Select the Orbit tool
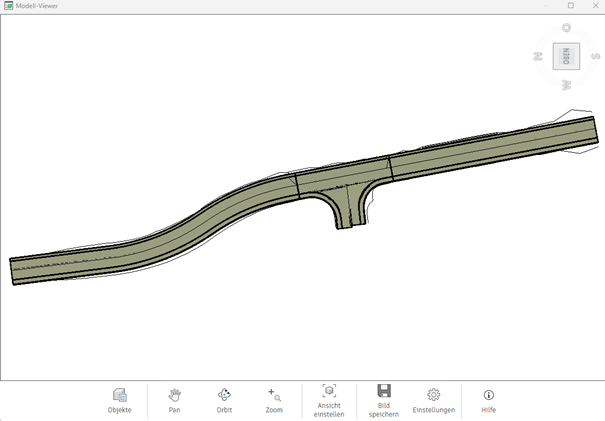 tap(224, 400)
